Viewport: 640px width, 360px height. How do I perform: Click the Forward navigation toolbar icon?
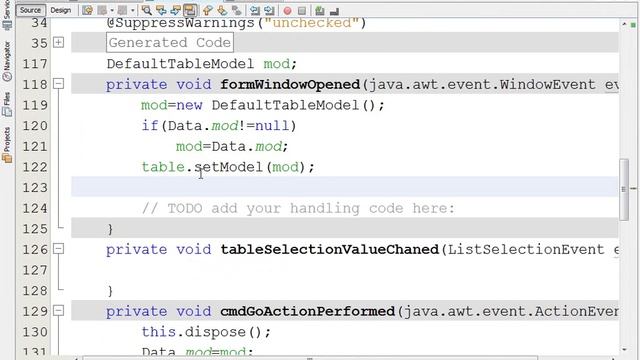122,10
